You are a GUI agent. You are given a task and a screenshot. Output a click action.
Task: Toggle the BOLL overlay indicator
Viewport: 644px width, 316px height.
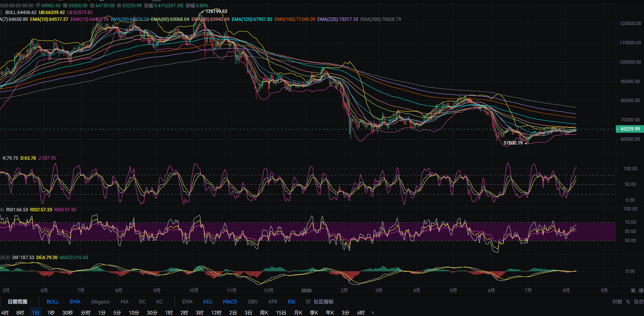(53, 302)
